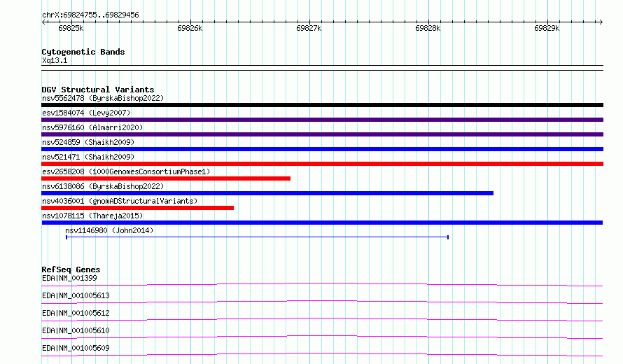Click the EDA|NM_001005613 gene label
The width and height of the screenshot is (623, 364).
click(76, 295)
